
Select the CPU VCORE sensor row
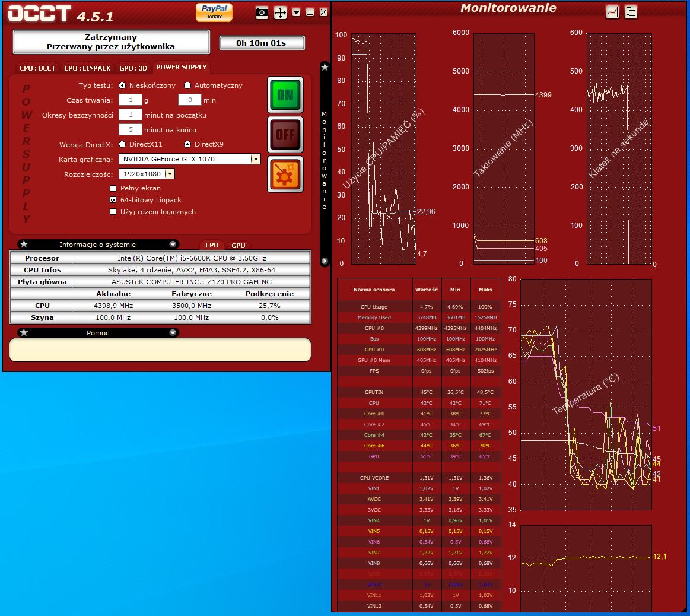419,478
